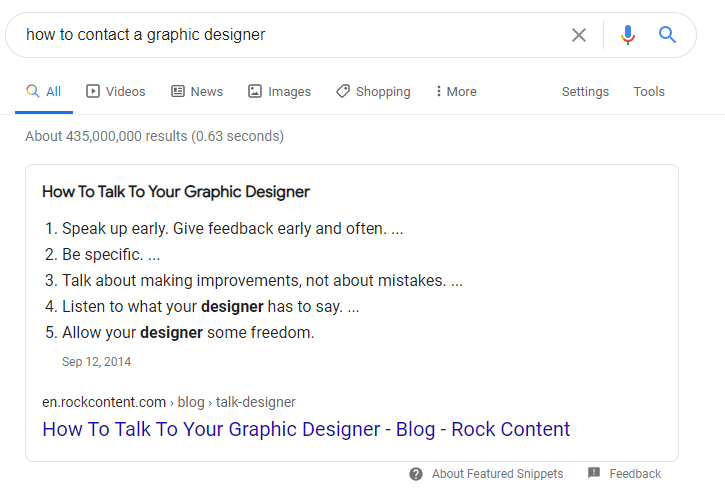Click the "Speak up early" list item
Viewport: 725px width, 503px height.
[x=232, y=229]
